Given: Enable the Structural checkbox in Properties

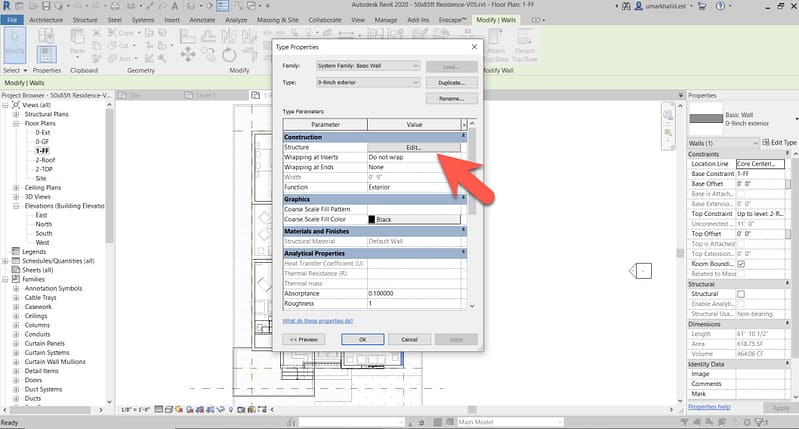Looking at the screenshot, I should tap(741, 294).
